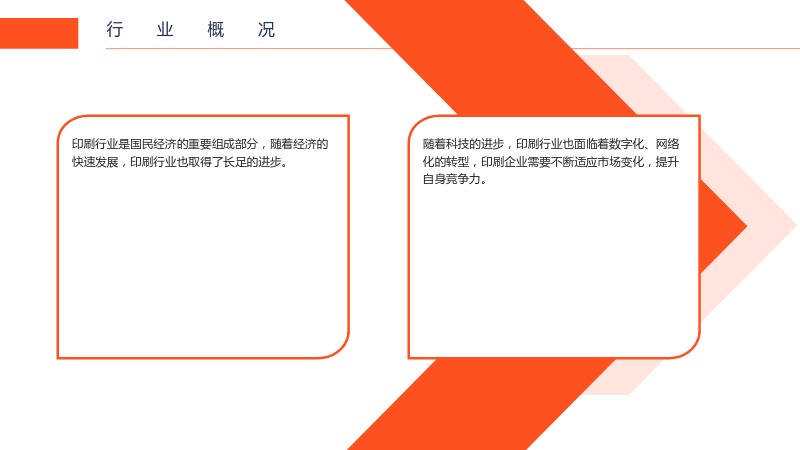Click the character 业 in the title
Viewport: 800px width, 450px height.
(x=165, y=30)
